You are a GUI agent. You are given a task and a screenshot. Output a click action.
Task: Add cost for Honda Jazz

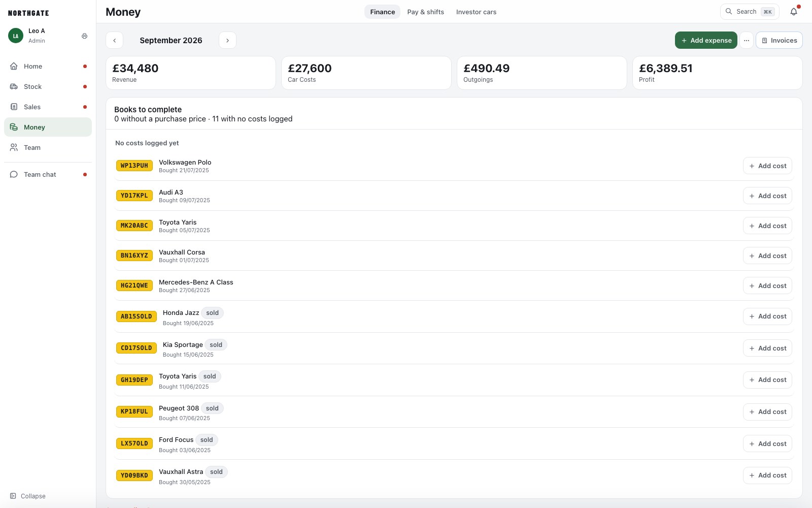click(x=767, y=316)
